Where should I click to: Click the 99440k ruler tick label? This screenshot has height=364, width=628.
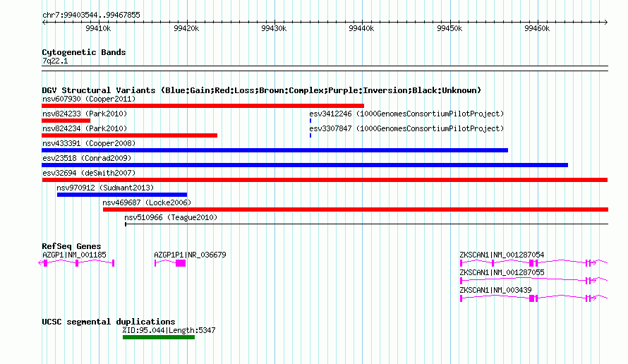click(x=361, y=28)
